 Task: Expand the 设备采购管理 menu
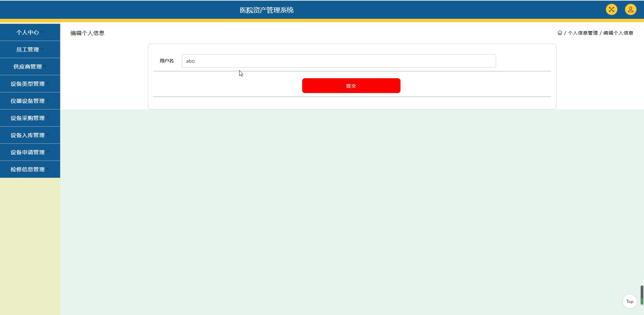coord(30,118)
